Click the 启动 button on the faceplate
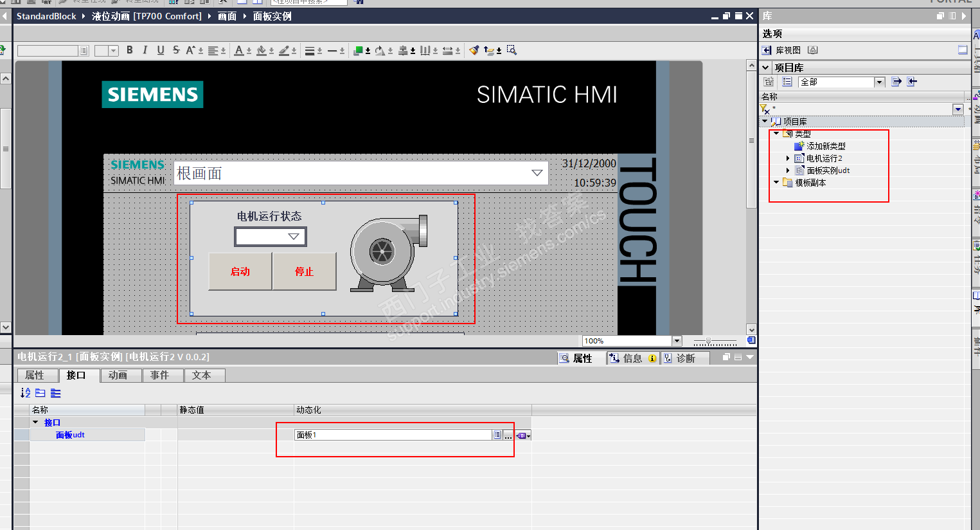Image resolution: width=980 pixels, height=530 pixels. click(240, 271)
